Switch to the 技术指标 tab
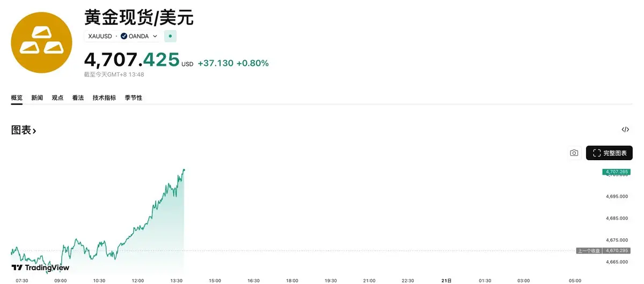Screen dimensions: 644x284 click(x=104, y=98)
